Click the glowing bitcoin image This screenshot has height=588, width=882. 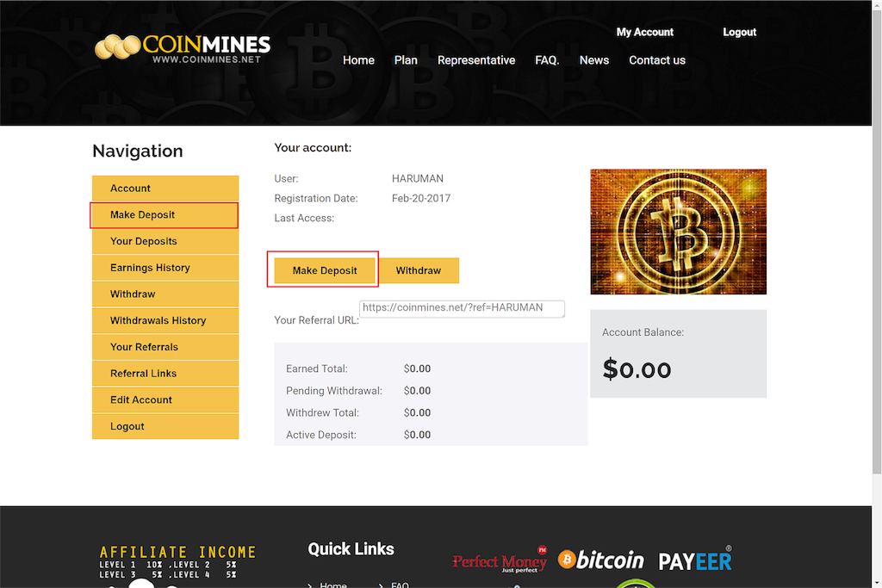click(679, 232)
